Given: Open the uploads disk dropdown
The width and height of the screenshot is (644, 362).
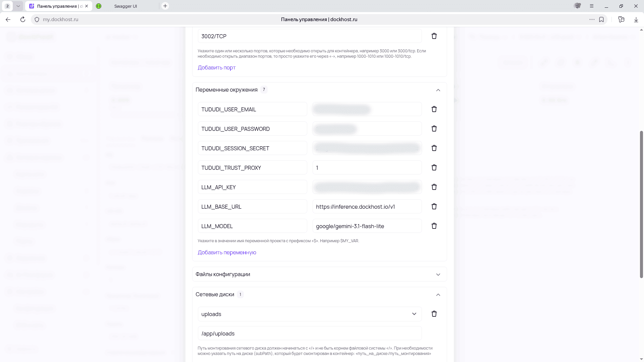Looking at the screenshot, I should [x=310, y=314].
